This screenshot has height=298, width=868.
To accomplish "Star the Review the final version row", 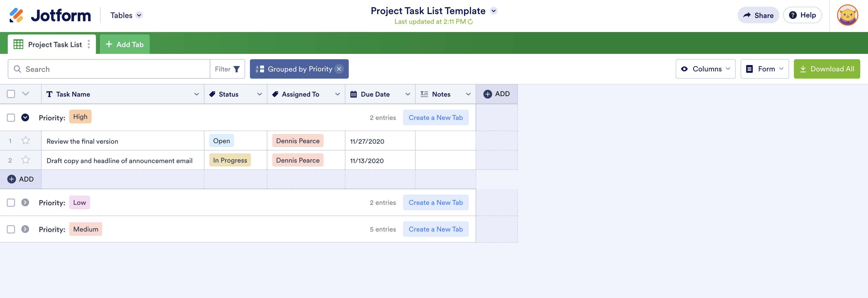I will pos(26,141).
